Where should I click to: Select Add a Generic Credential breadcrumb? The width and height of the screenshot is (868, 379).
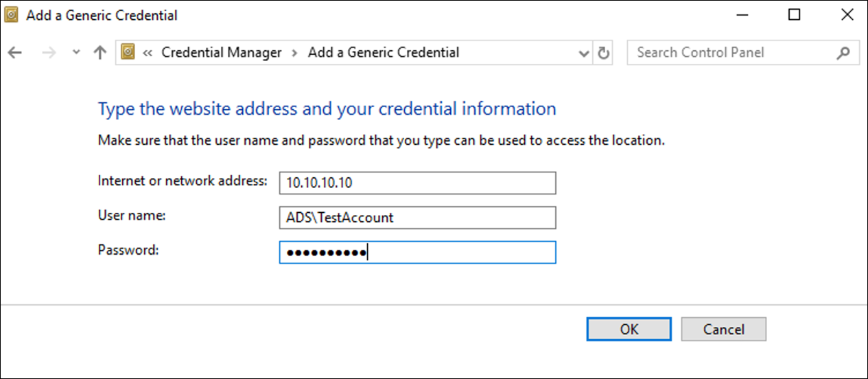pos(384,52)
